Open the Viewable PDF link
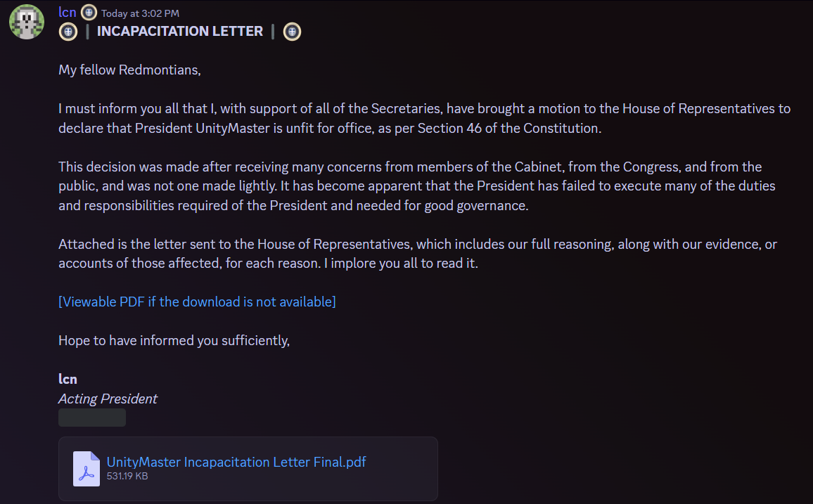 (x=197, y=302)
